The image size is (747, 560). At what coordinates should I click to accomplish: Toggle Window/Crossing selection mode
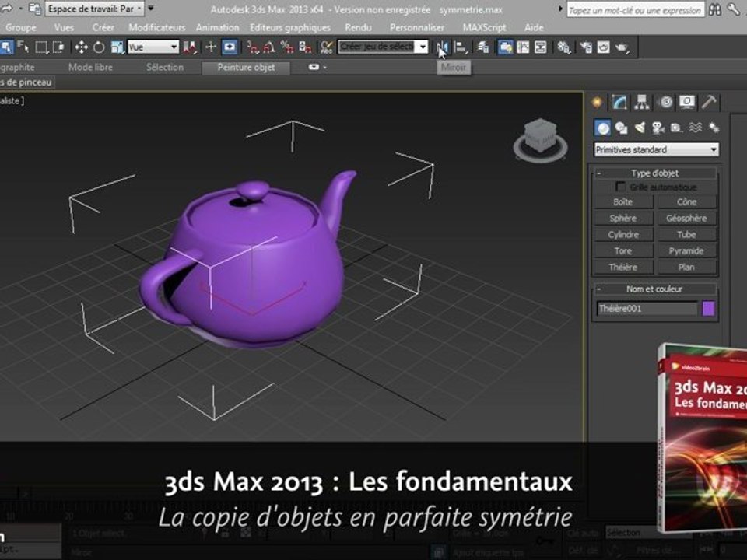pos(58,47)
